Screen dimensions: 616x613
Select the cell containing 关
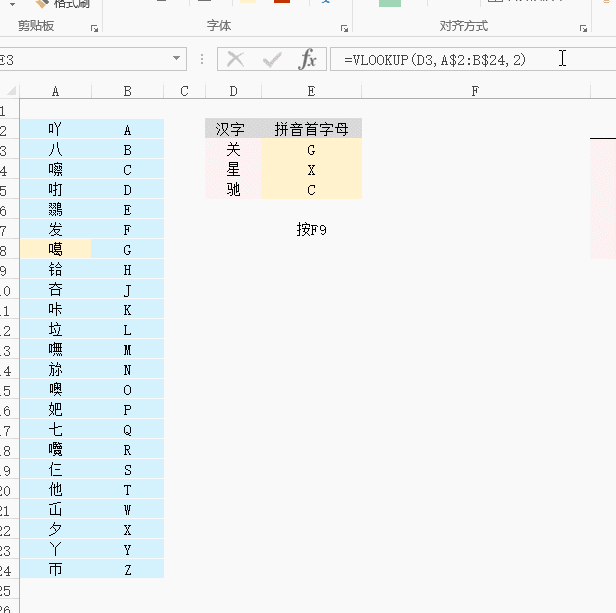[x=233, y=149]
